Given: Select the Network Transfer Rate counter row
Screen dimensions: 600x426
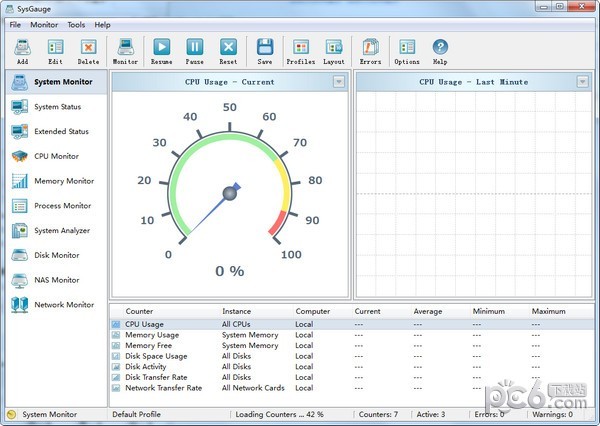Looking at the screenshot, I should point(352,388).
